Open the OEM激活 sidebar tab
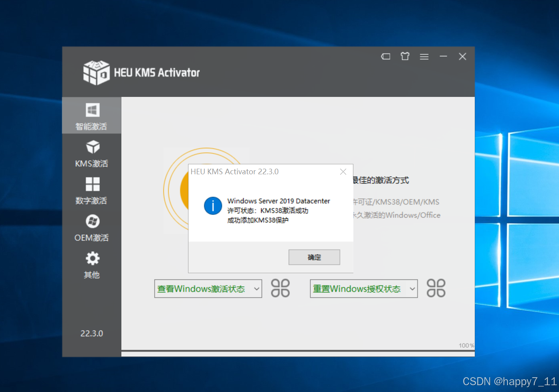The width and height of the screenshot is (559, 392). [x=91, y=228]
